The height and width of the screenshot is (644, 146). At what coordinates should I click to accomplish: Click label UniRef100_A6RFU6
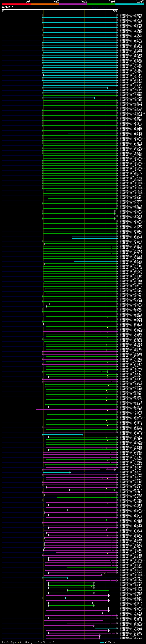(x=131, y=409)
